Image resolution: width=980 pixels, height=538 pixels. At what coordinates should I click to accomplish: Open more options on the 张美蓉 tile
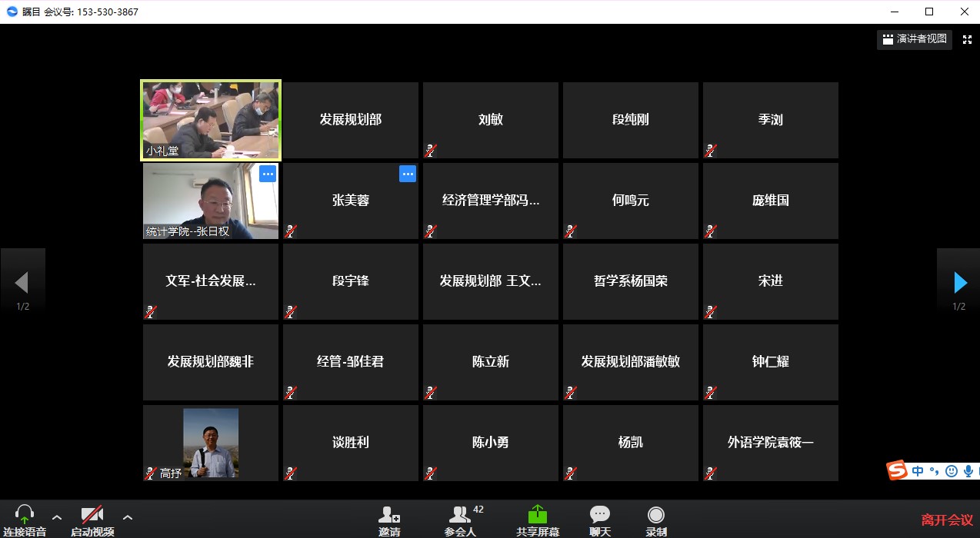[407, 174]
